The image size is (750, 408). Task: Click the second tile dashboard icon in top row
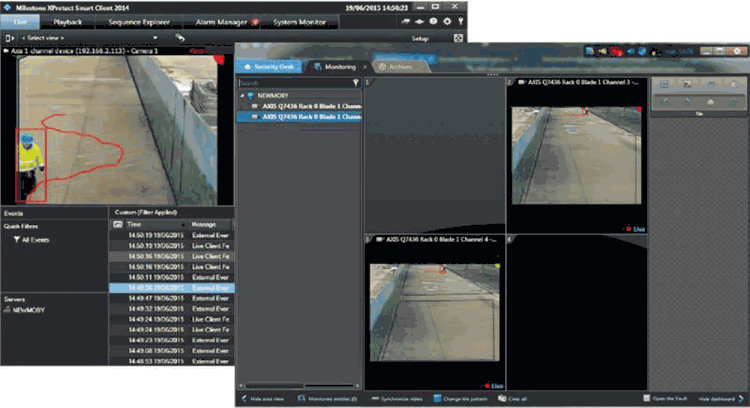coord(687,84)
